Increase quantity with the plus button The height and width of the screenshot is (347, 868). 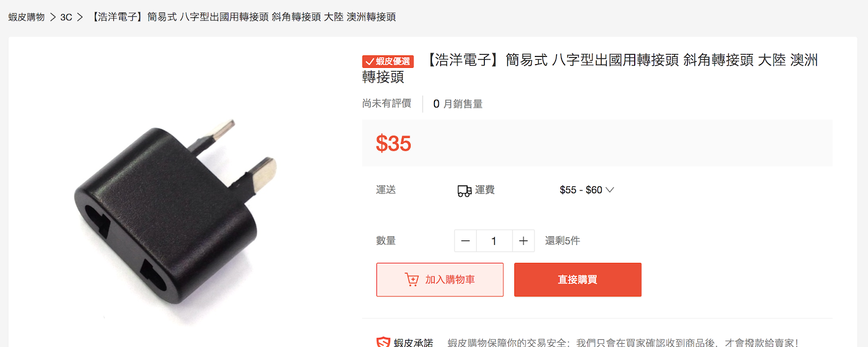524,241
